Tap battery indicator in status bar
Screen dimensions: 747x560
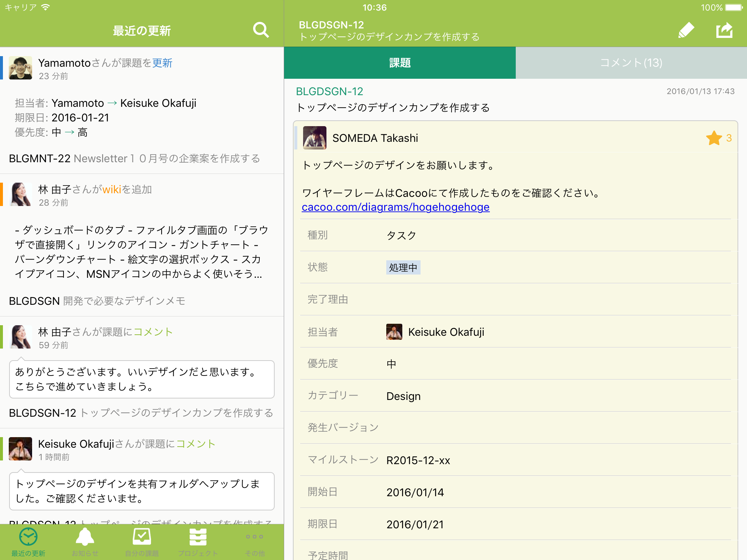pyautogui.click(x=734, y=8)
